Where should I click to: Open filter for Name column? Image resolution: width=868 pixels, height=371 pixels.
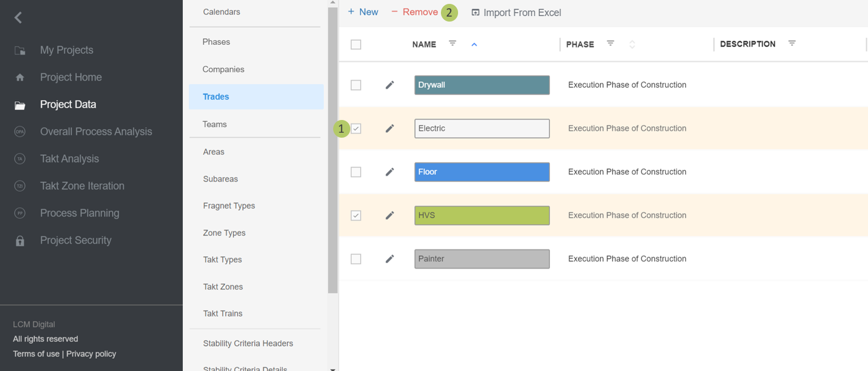point(453,44)
